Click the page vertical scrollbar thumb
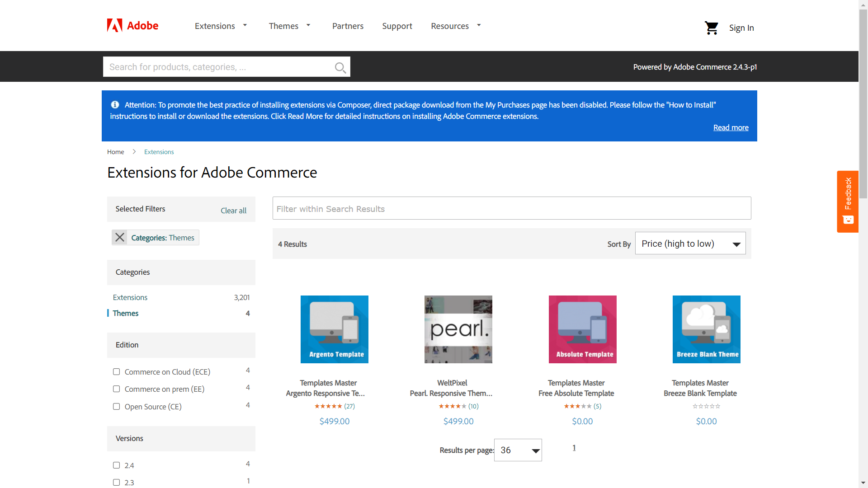This screenshot has width=868, height=488. pyautogui.click(x=863, y=104)
